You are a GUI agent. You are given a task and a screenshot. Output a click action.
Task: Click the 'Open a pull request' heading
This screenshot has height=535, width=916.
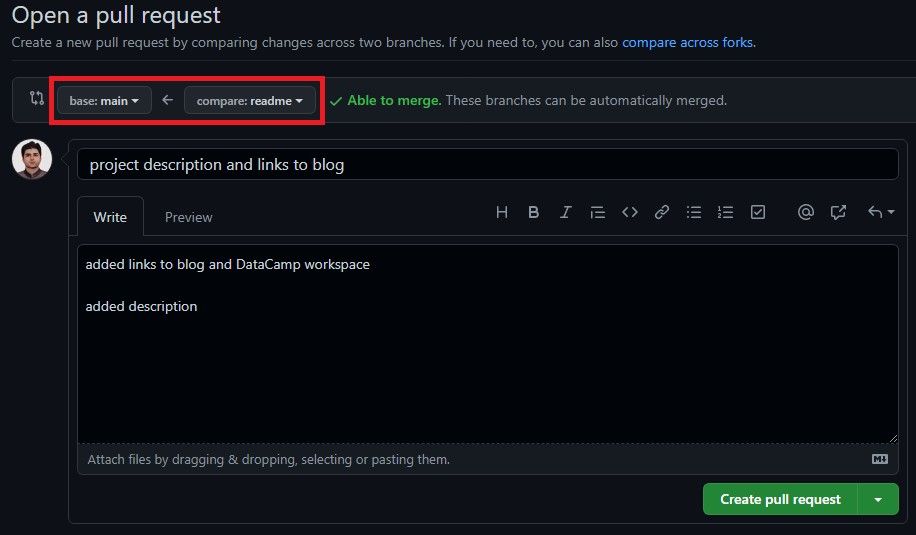116,15
